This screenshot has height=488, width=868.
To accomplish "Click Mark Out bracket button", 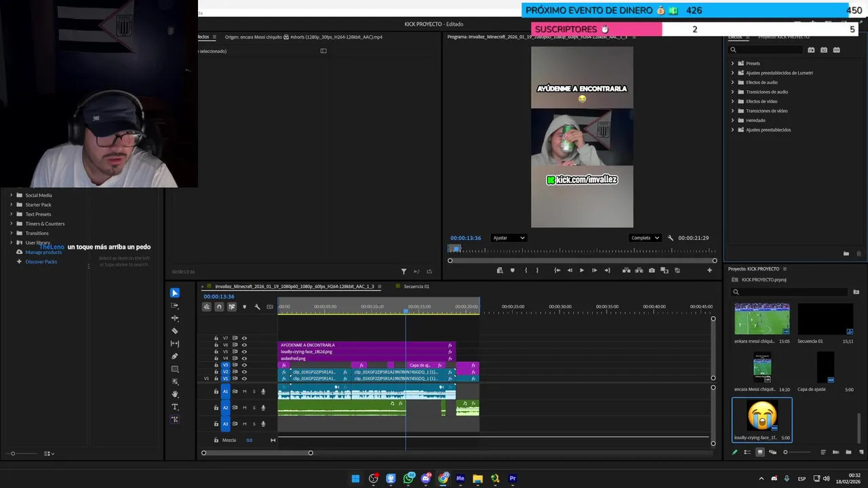I will [537, 270].
